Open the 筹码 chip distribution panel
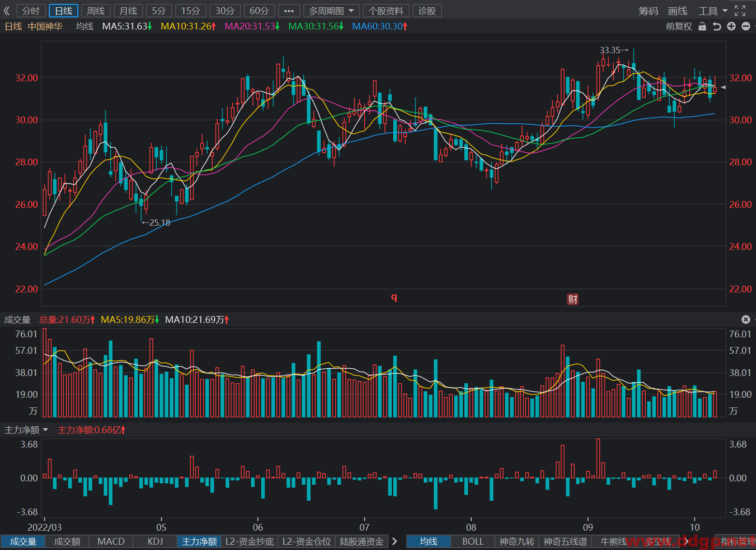This screenshot has height=550, width=756. pyautogui.click(x=648, y=11)
